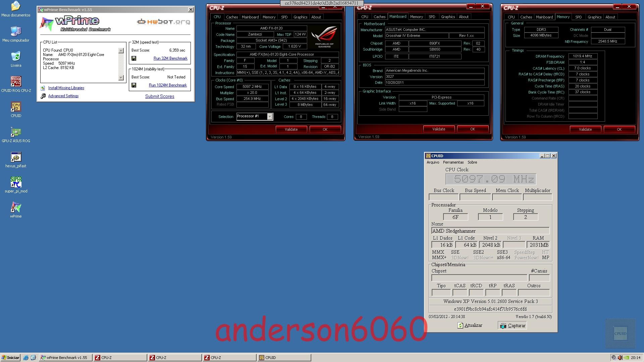Open About tab in third CPU-Z window
The image size is (644, 362).
click(610, 17)
